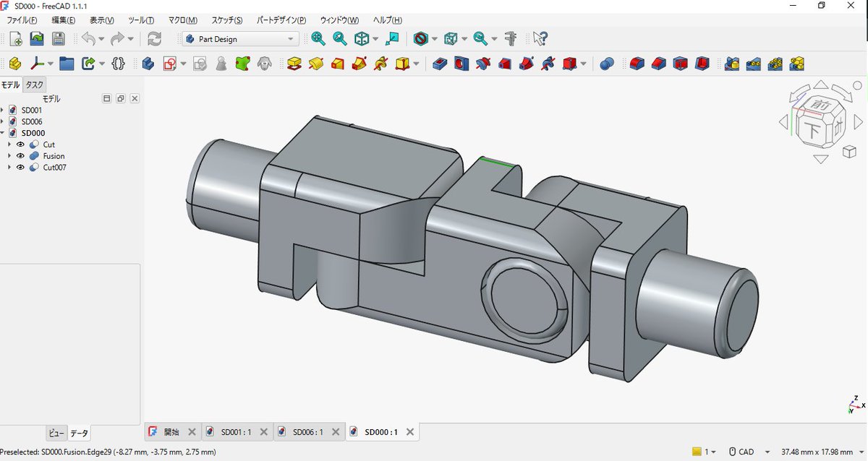This screenshot has height=461, width=868.
Task: Select the Additive Pipe tool
Action: [x=359, y=64]
